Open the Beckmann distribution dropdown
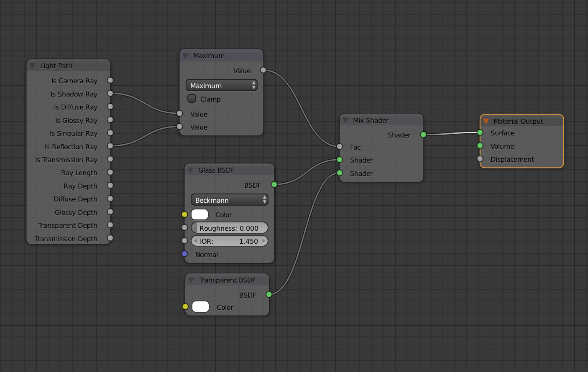 pyautogui.click(x=229, y=200)
